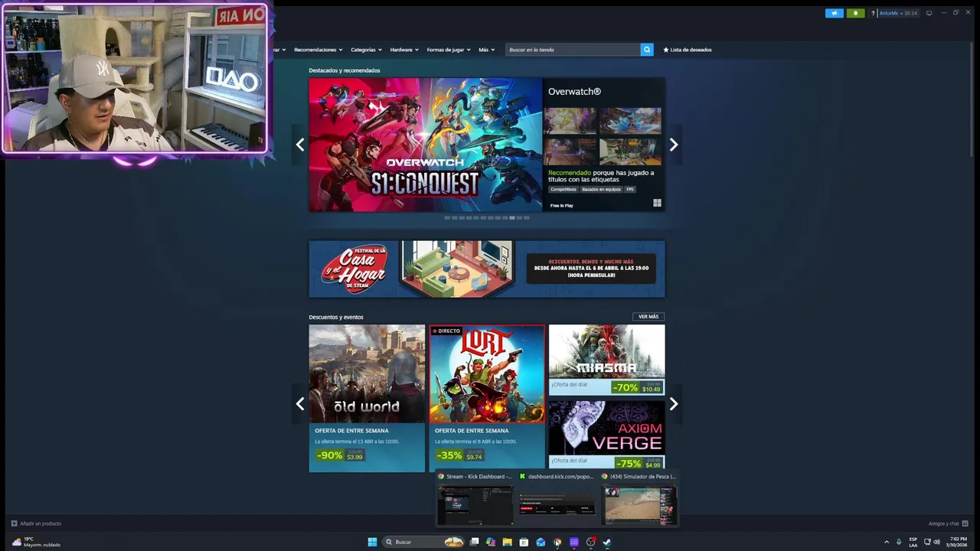
Task: Open Copilot taskbar icon
Action: click(491, 542)
